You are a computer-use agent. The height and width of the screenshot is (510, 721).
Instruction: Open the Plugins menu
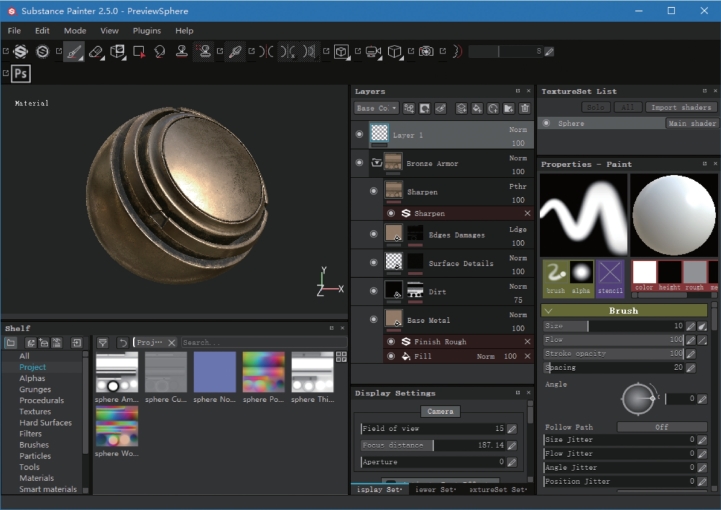click(x=147, y=31)
